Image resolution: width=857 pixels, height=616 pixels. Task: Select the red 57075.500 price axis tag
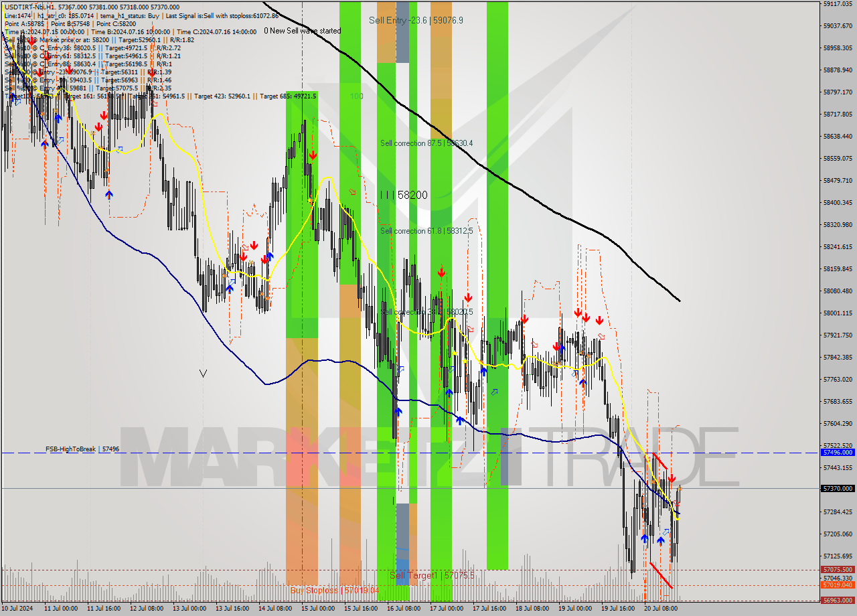coord(838,570)
